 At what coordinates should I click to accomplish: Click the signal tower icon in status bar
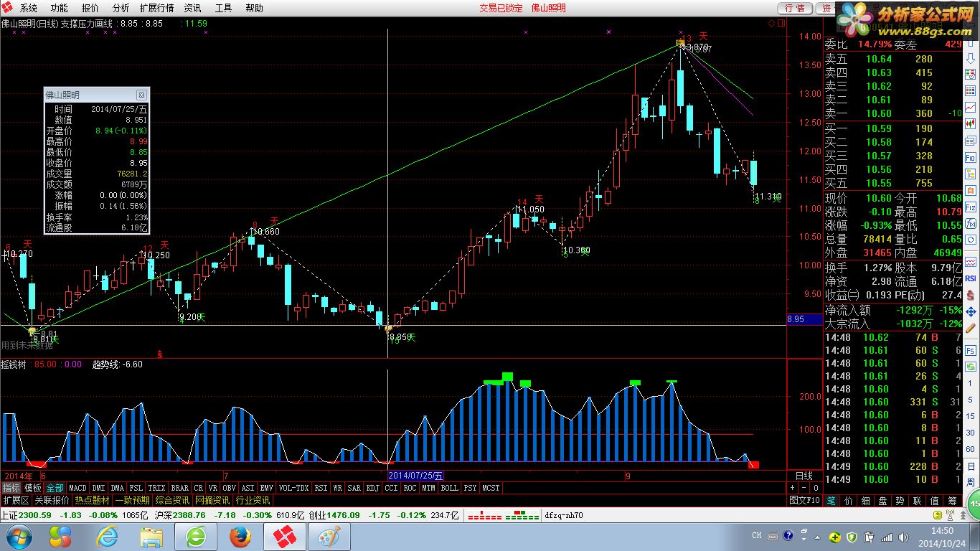coord(950,515)
